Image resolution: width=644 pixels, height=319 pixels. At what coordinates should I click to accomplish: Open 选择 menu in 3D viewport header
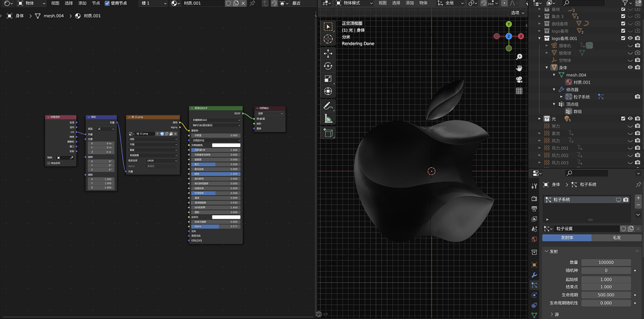click(396, 3)
